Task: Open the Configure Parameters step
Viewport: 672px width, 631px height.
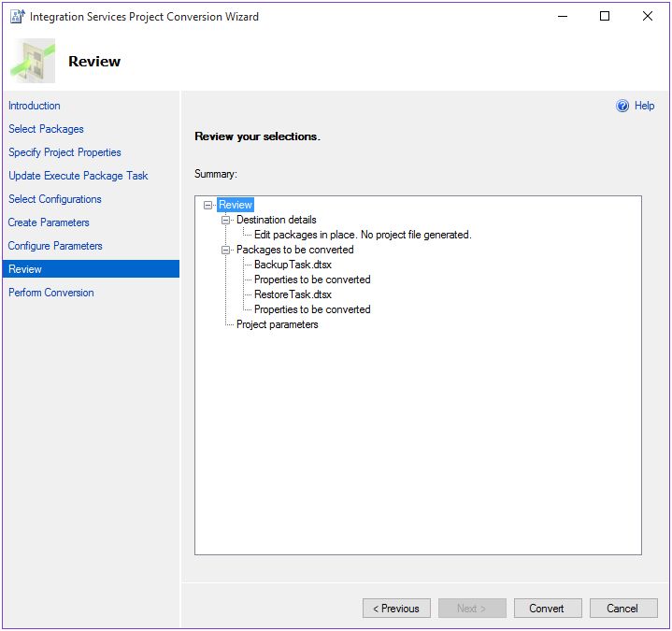Action: (55, 246)
